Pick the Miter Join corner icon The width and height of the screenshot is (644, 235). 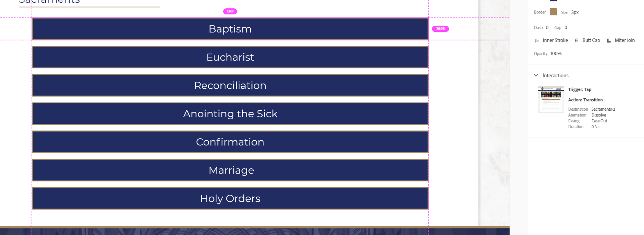tap(609, 40)
